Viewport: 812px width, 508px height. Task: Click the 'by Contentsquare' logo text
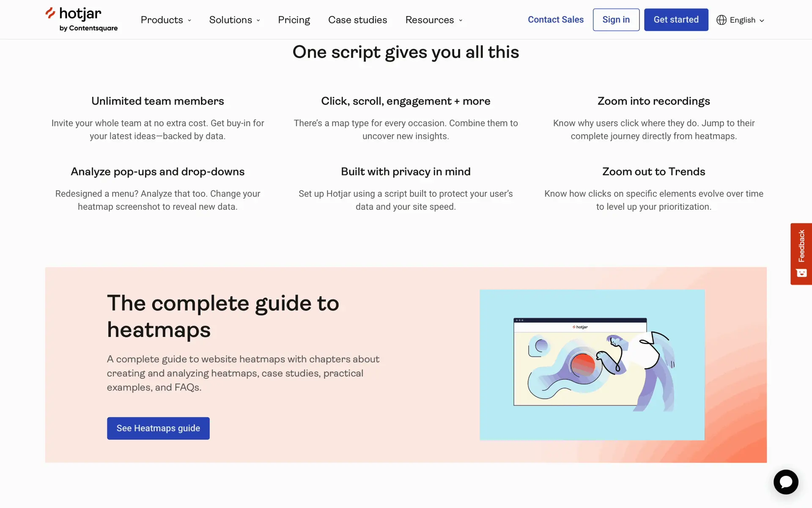88,28
